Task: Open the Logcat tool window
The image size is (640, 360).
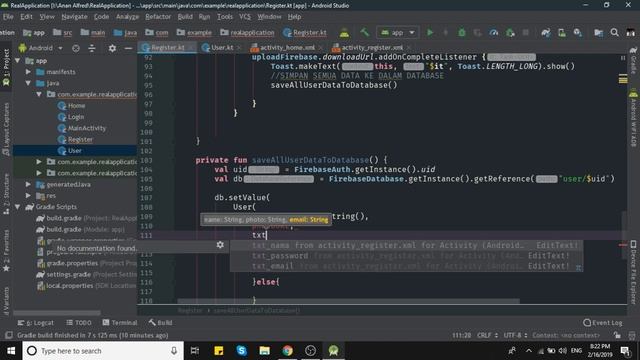Action: [x=36, y=322]
